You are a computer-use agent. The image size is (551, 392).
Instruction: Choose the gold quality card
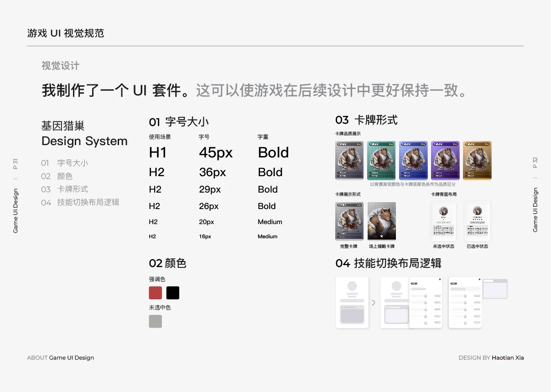[477, 161]
